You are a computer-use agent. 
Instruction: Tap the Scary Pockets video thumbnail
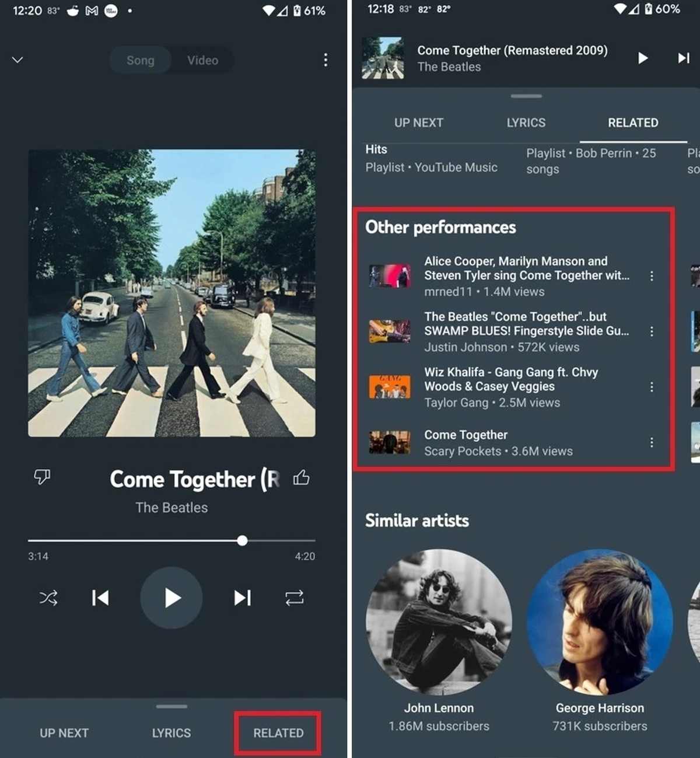tap(389, 442)
